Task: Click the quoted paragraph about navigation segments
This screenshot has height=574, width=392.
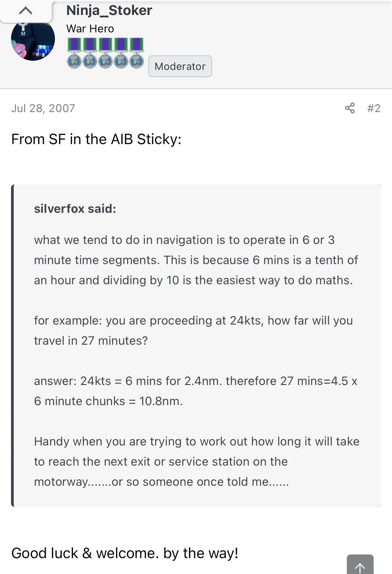Action: click(195, 260)
